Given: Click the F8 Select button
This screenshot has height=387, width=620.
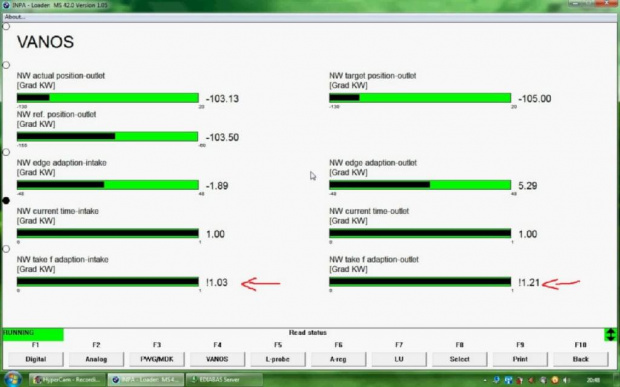Looking at the screenshot, I should point(459,359).
